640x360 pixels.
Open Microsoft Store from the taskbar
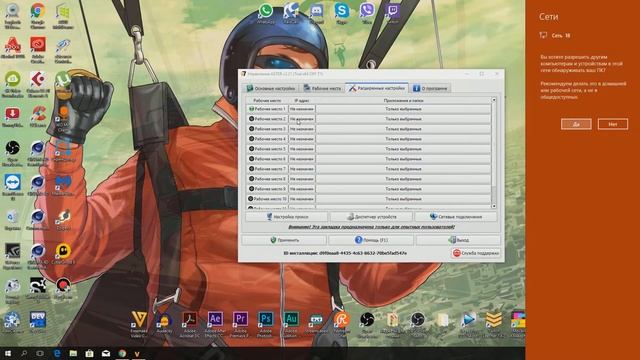pyautogui.click(x=89, y=353)
